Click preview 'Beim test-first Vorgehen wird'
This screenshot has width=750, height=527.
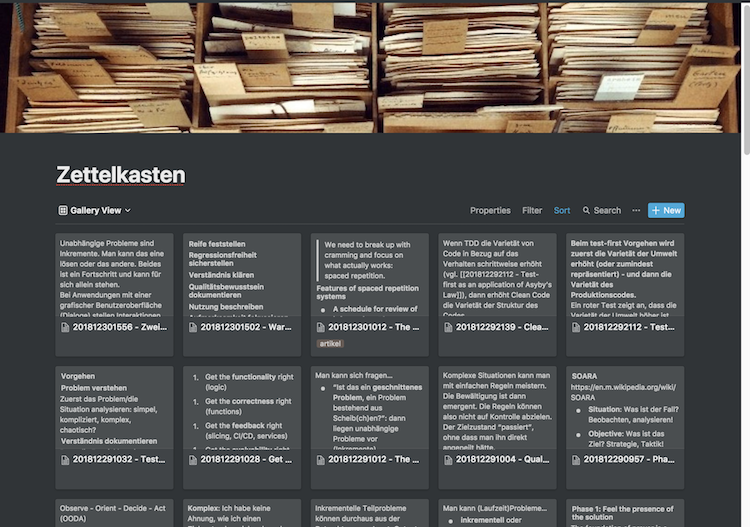pyautogui.click(x=622, y=243)
